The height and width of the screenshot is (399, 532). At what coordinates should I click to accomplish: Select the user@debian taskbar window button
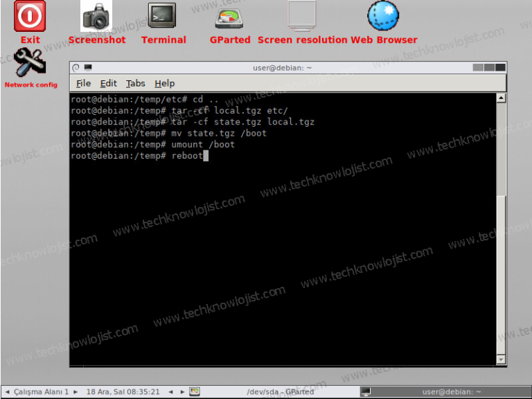pos(445,392)
